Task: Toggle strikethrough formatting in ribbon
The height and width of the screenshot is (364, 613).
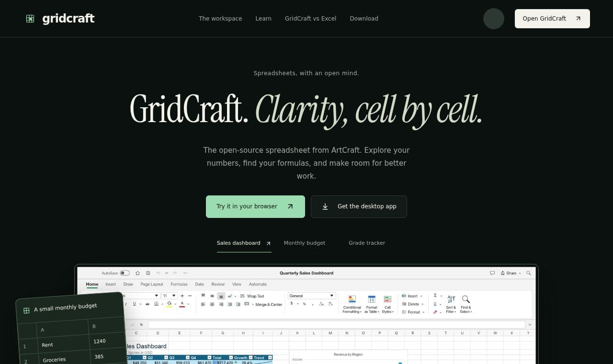Action: [x=148, y=304]
